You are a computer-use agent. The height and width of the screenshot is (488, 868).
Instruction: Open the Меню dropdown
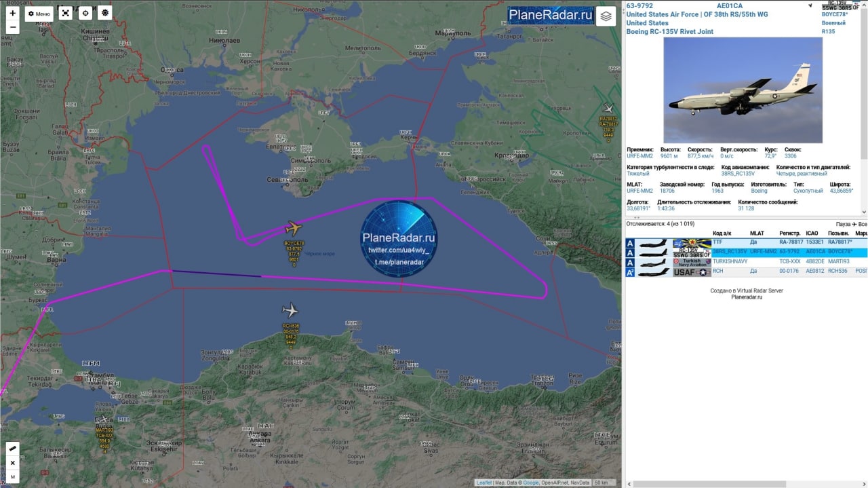point(39,14)
